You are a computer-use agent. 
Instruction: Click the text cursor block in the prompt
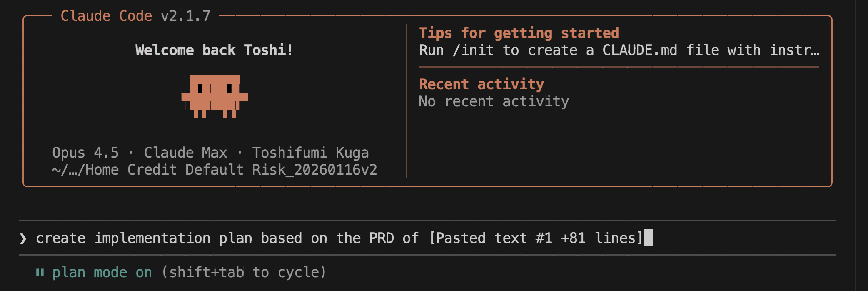click(648, 238)
